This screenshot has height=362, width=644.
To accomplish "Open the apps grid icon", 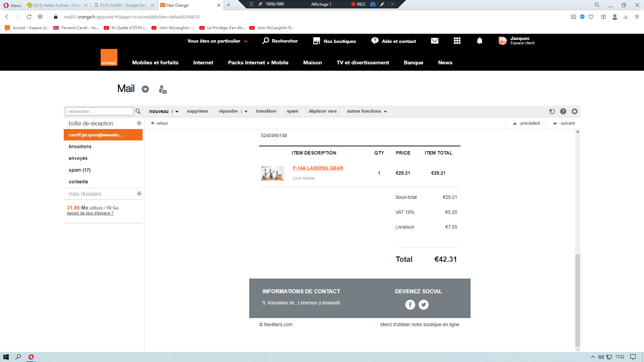I will pos(457,41).
